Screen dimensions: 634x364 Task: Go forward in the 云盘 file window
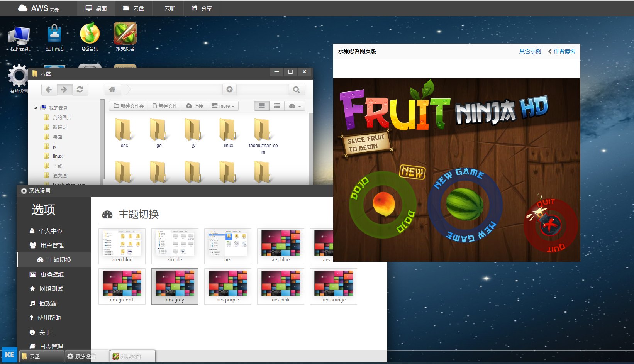pos(64,90)
